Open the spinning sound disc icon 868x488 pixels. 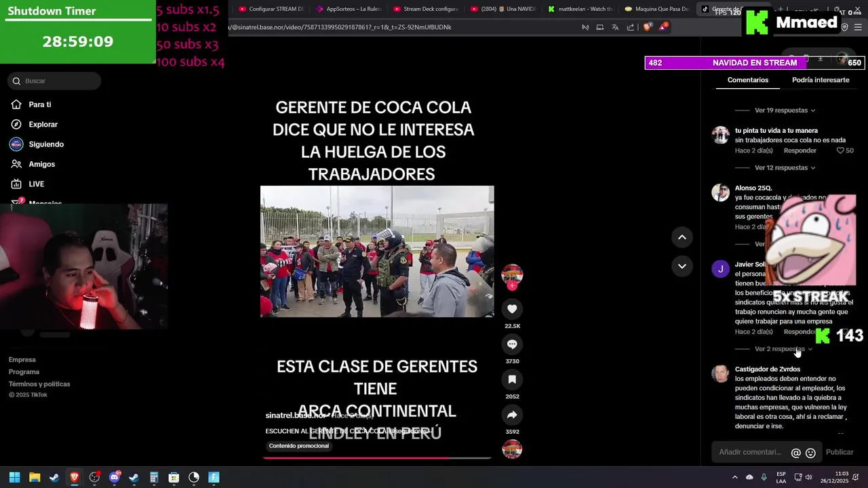click(512, 449)
